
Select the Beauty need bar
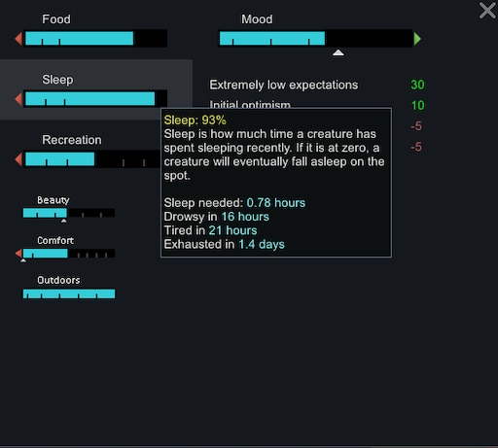coord(69,213)
